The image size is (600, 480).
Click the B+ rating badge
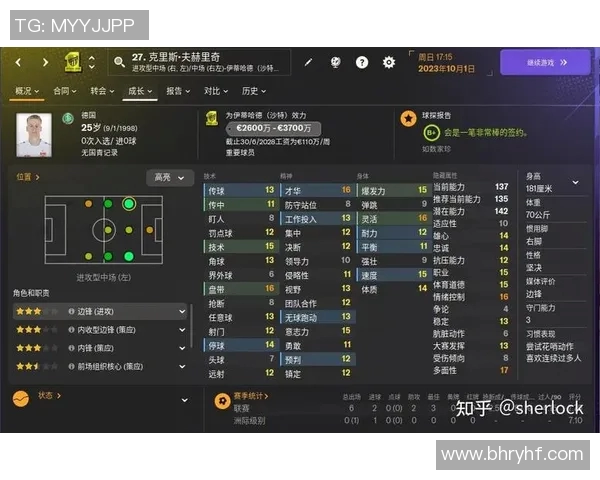click(x=432, y=133)
